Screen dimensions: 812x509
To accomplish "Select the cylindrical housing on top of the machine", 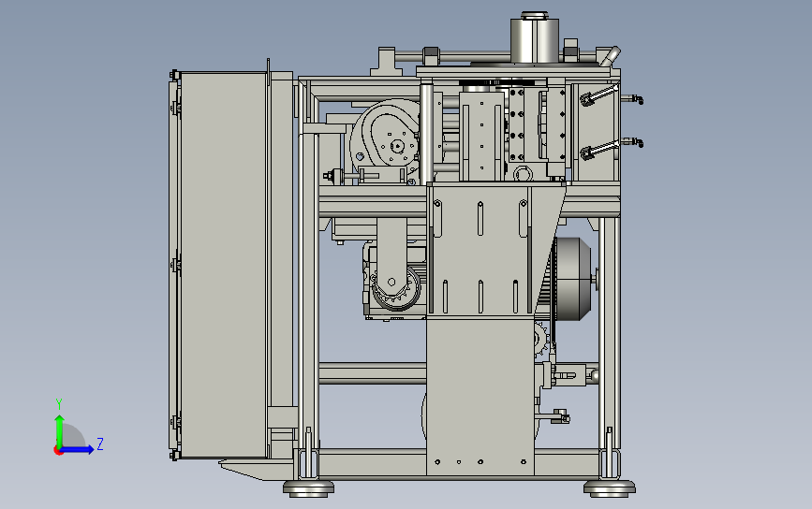I will pyautogui.click(x=535, y=40).
